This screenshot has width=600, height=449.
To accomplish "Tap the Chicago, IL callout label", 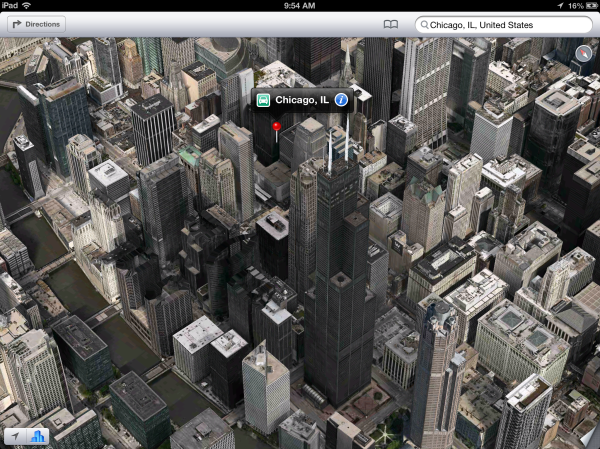I will point(302,100).
